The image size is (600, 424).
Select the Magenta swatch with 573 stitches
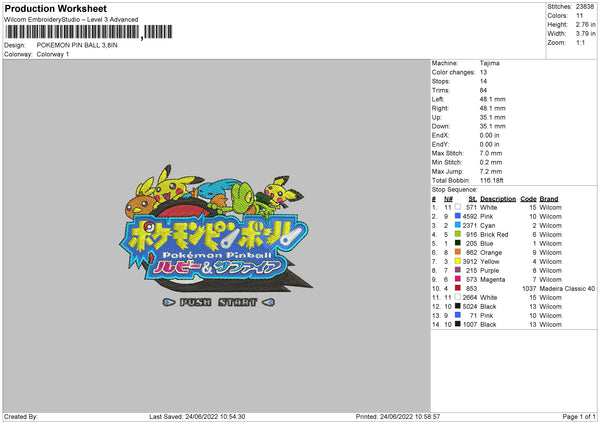[x=458, y=279]
